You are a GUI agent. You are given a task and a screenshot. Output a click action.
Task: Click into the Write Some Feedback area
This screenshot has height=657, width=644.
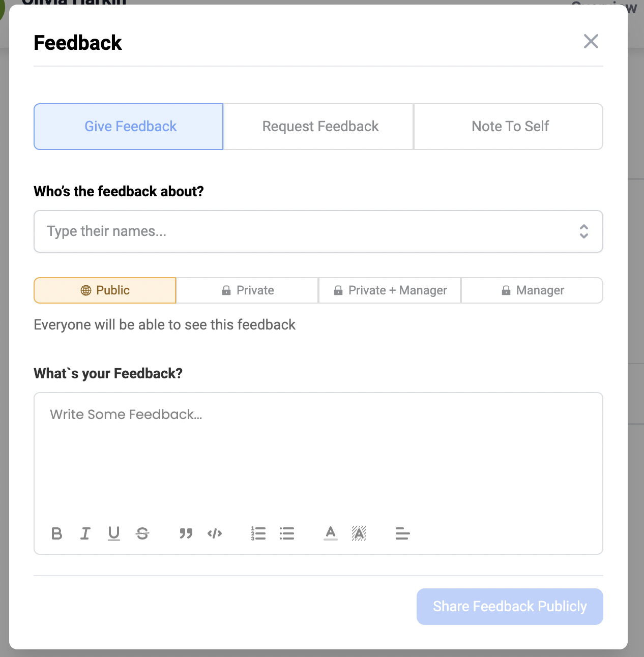(x=318, y=458)
